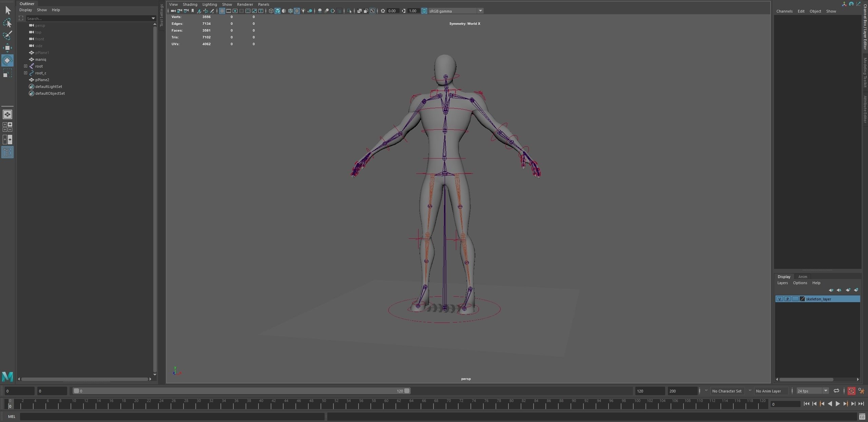Activate the Rotate tool

pyautogui.click(x=7, y=60)
